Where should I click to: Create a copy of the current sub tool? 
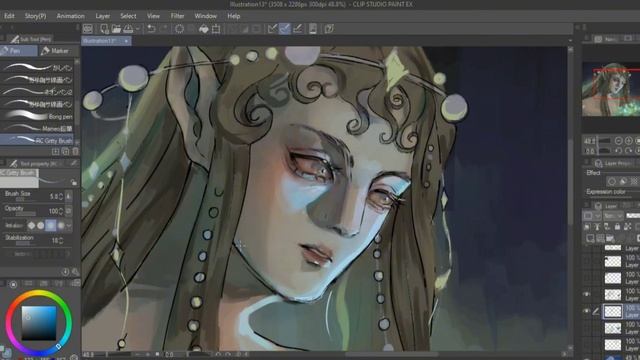65,152
